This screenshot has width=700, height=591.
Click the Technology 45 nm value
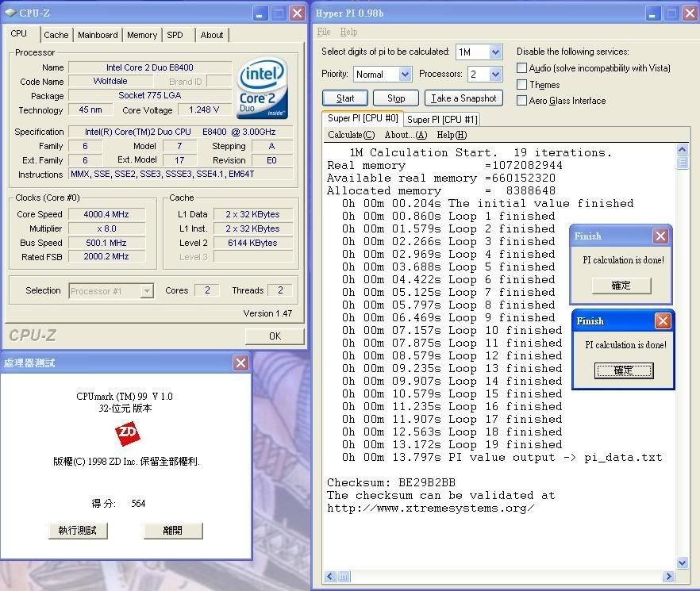[x=90, y=109]
